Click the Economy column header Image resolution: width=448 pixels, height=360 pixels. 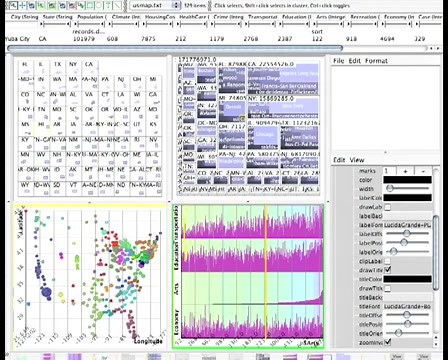pyautogui.click(x=399, y=17)
